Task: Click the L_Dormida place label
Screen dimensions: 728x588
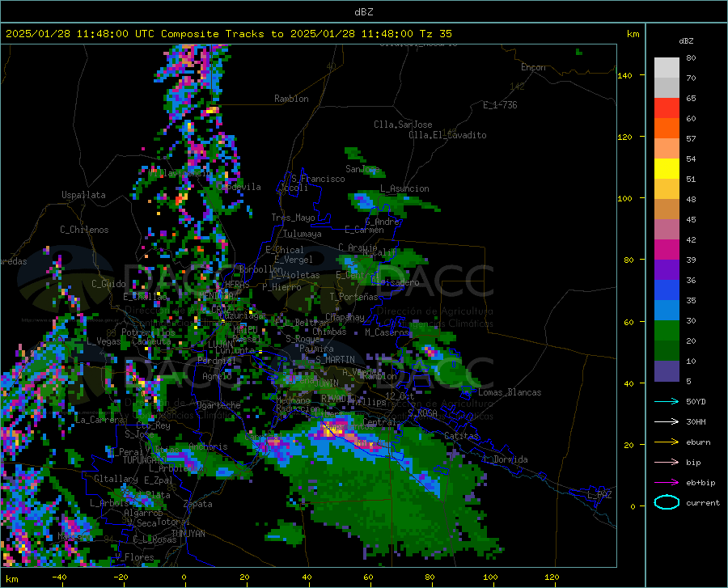Action: 505,459
